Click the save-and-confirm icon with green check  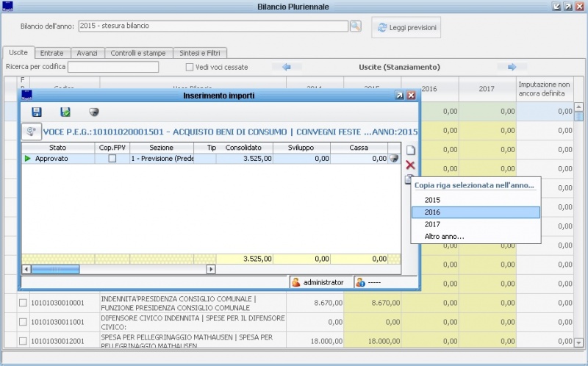(x=65, y=112)
